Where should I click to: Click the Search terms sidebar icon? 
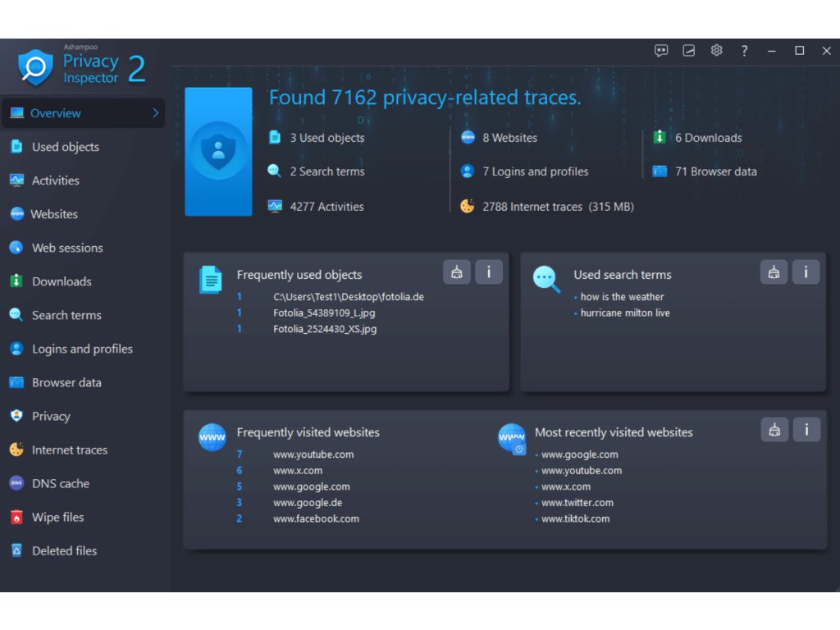(16, 315)
